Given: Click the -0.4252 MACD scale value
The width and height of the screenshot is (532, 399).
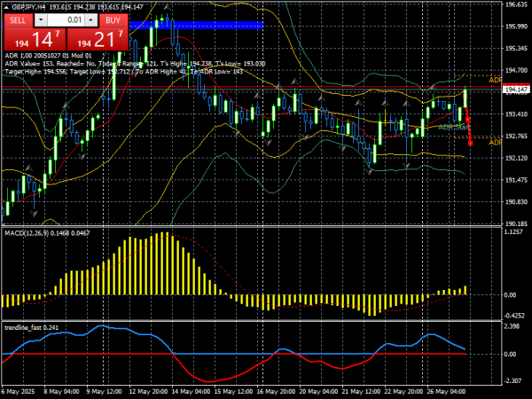Looking at the screenshot, I should 514,316.
